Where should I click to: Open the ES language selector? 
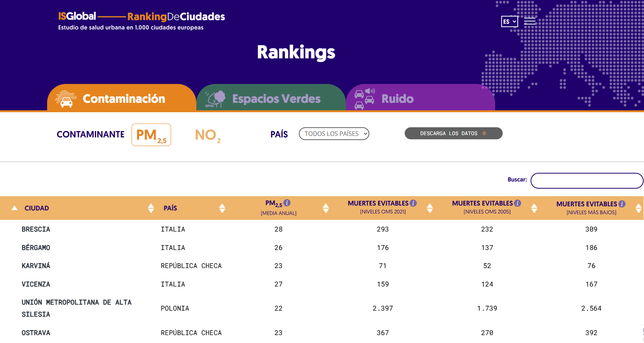coord(509,21)
